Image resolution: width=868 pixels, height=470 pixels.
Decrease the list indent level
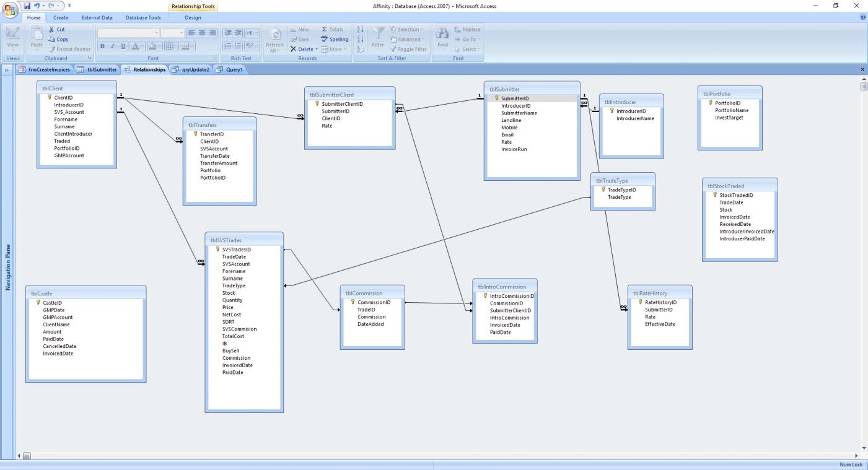tap(228, 33)
